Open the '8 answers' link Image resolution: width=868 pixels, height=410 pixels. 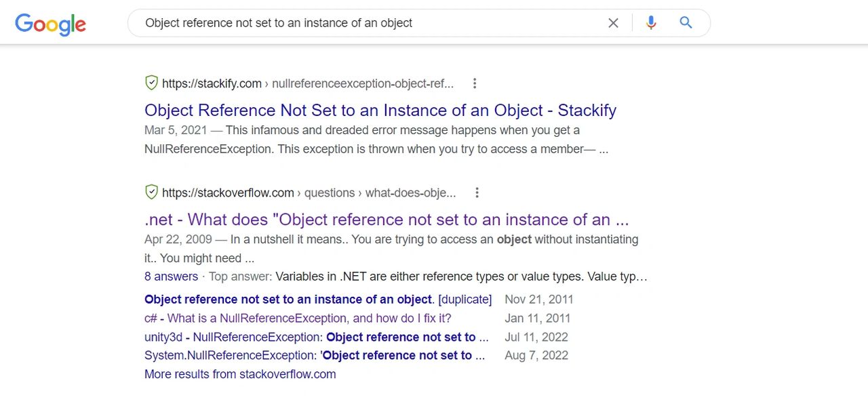pos(171,276)
